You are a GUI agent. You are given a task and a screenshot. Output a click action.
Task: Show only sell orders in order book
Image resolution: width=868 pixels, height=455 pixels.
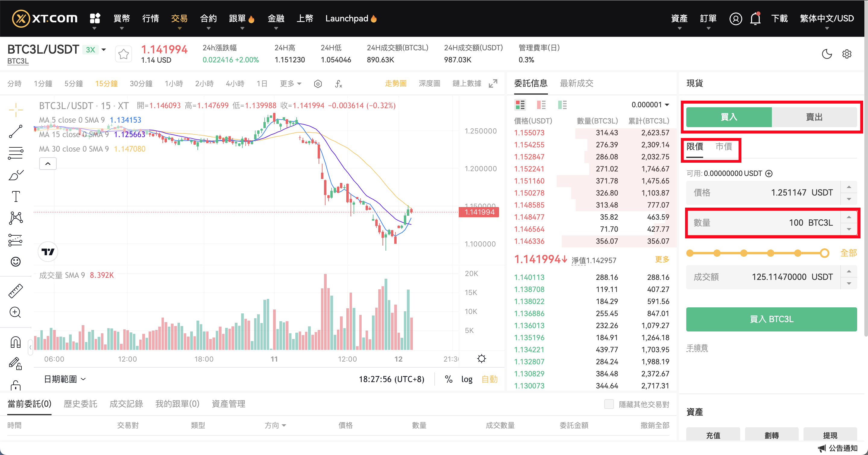541,105
